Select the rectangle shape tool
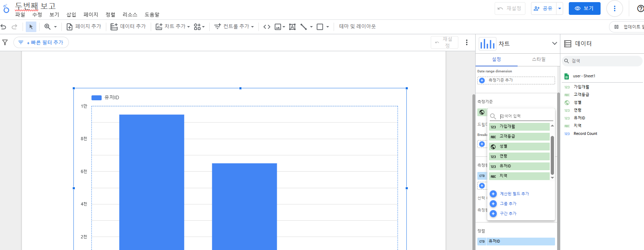Screen dimensions: 644x250 [x=320, y=27]
